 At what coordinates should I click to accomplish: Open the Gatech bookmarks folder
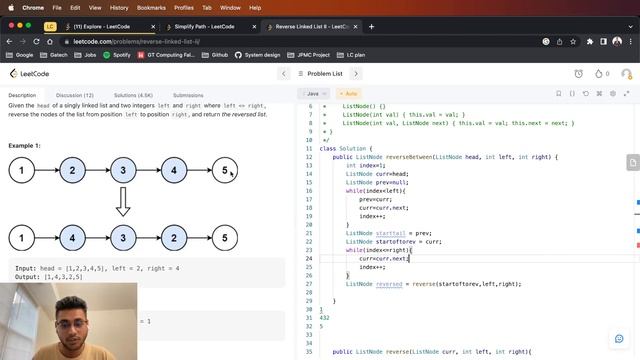53,55
